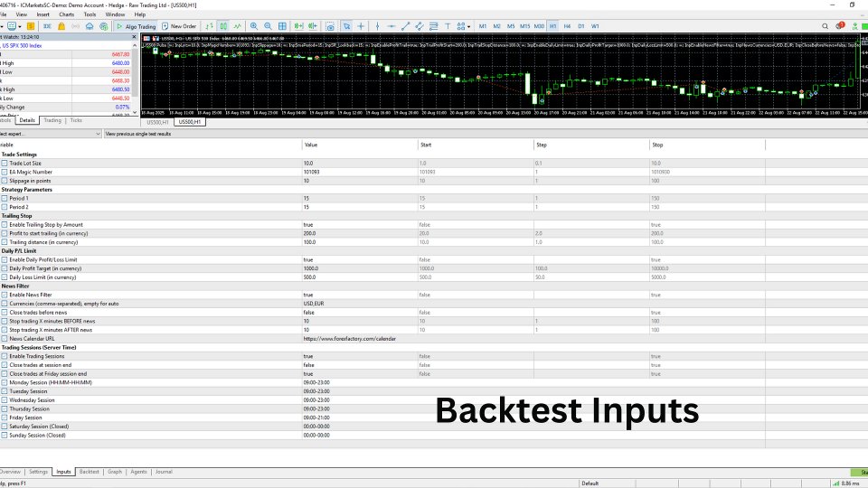Image resolution: width=868 pixels, height=488 pixels.
Task: Select the cursor pointer tool
Action: (x=346, y=26)
